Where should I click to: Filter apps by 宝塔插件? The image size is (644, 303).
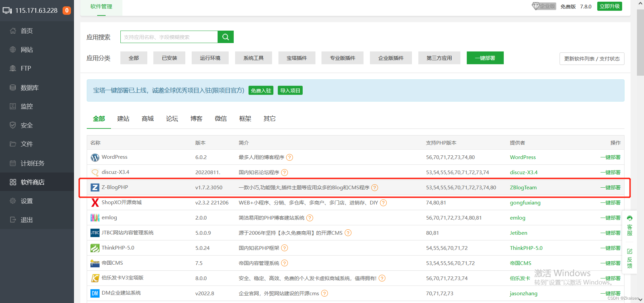point(297,58)
